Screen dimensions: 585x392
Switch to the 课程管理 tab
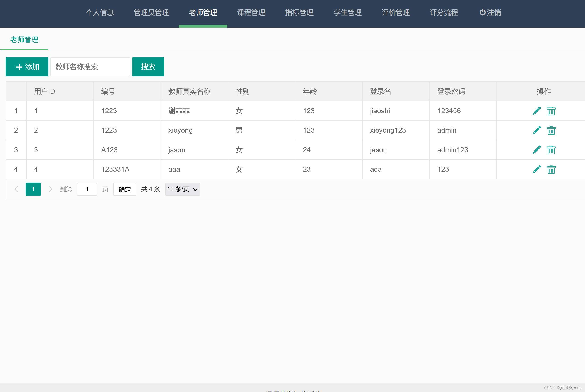[251, 12]
